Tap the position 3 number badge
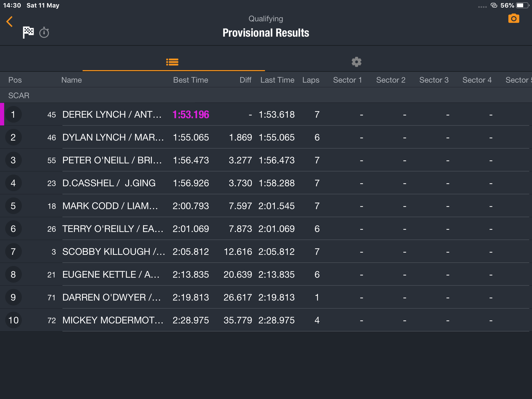 pyautogui.click(x=13, y=160)
